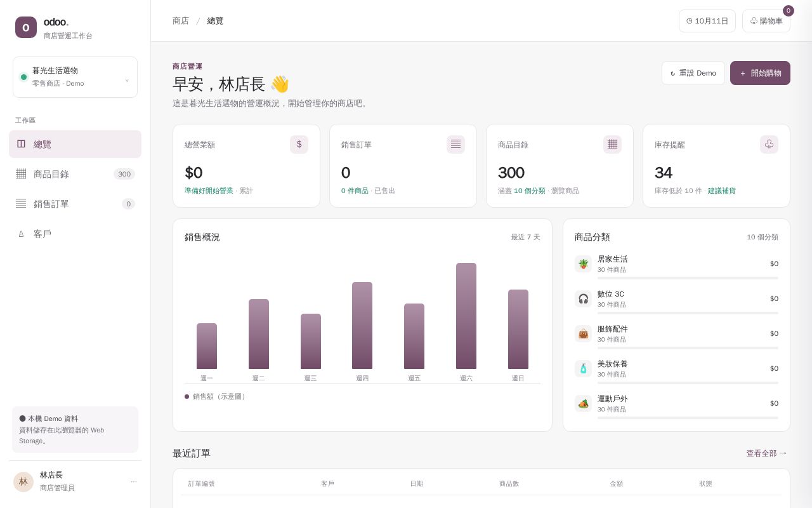Click the 銷售額（示意圖）legend entry
Viewport: 812px width, 508px height.
pos(216,396)
